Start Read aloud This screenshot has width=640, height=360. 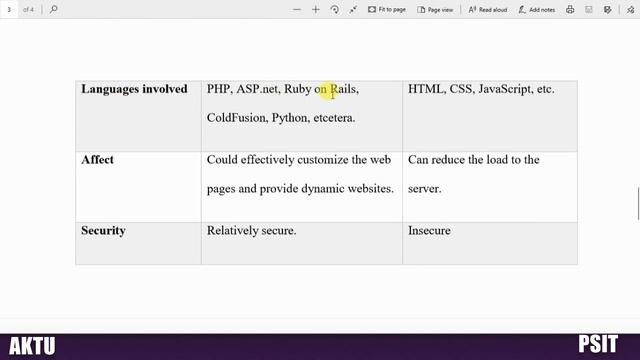coord(488,9)
